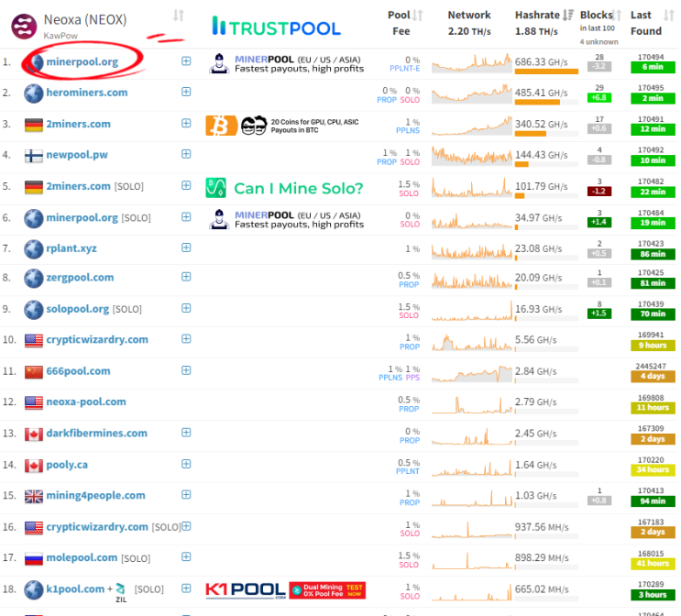
Task: Expand details for newpool.pw row
Action: click(186, 154)
